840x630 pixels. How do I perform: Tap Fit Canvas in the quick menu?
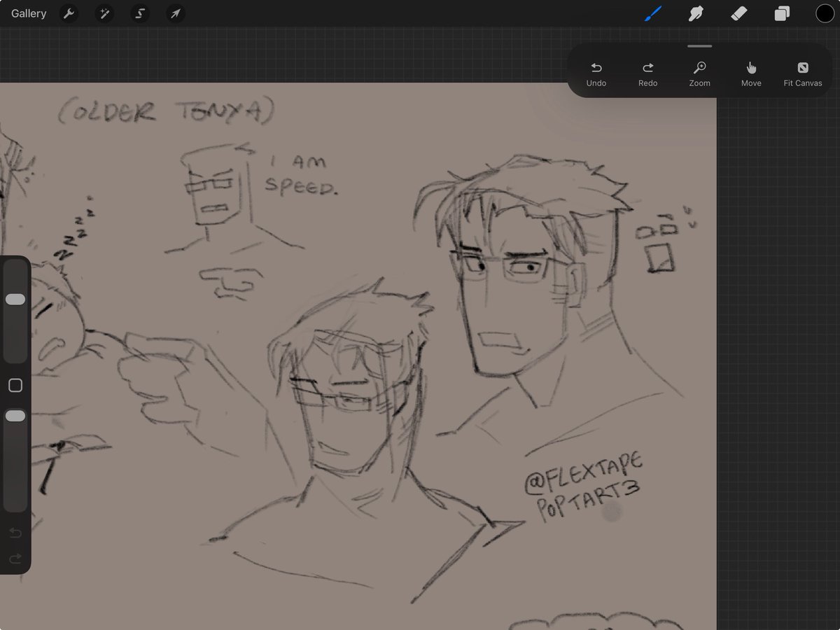803,74
